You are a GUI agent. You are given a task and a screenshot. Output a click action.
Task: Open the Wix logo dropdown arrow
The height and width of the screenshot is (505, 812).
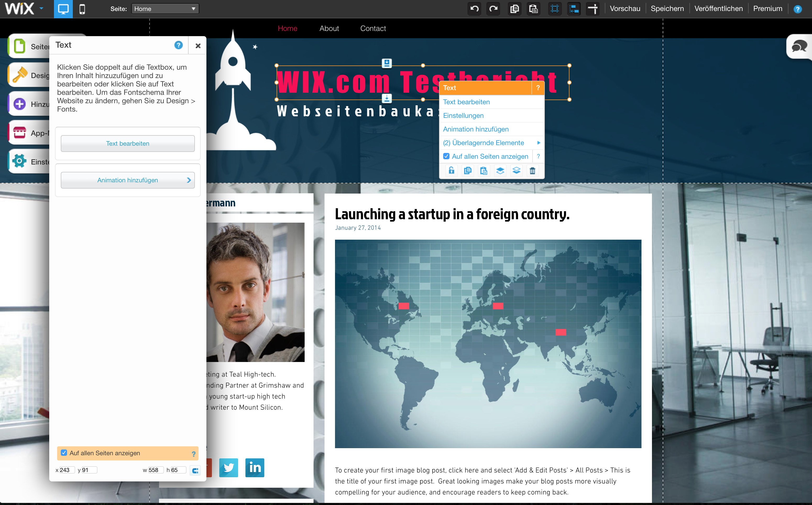[41, 8]
